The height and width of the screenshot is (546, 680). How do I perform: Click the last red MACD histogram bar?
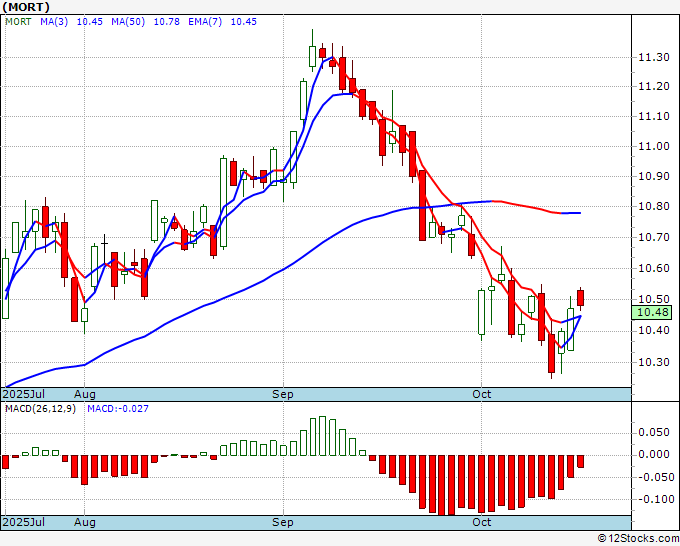580,461
